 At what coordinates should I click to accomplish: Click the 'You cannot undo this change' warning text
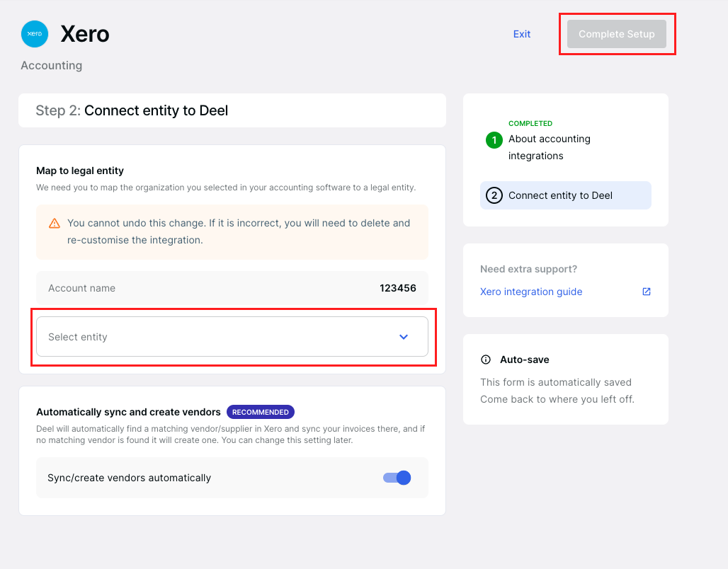pyautogui.click(x=239, y=231)
